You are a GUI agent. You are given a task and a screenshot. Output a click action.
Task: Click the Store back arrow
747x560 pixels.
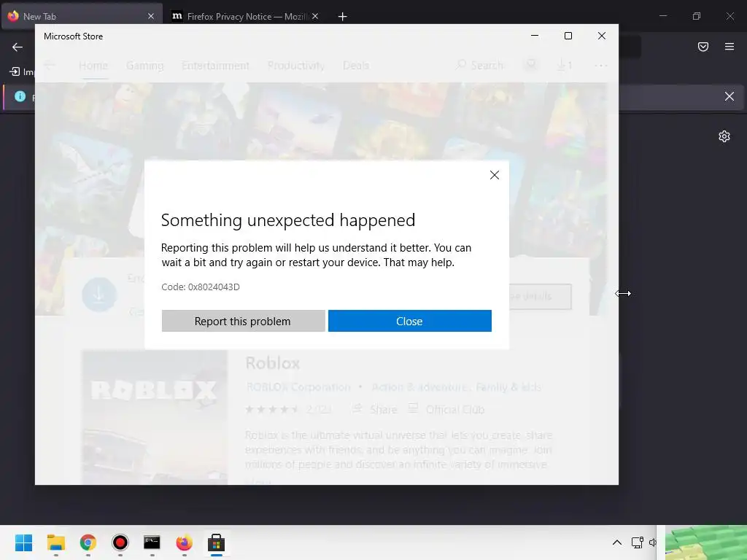click(50, 65)
